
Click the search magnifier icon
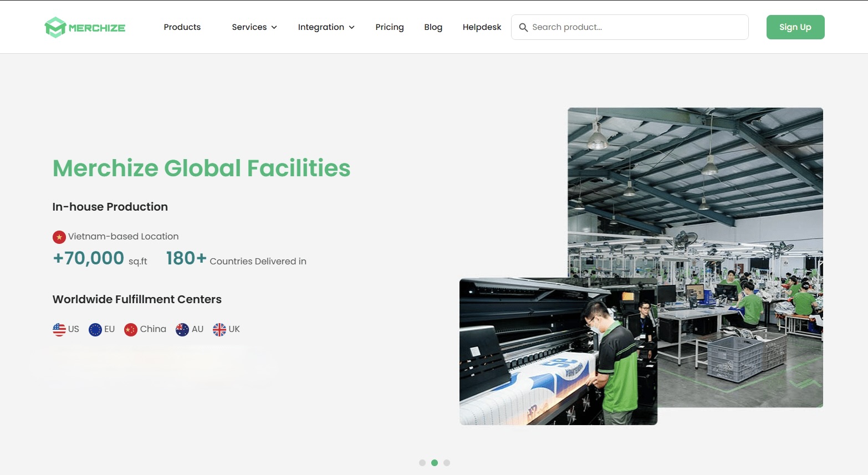(523, 27)
